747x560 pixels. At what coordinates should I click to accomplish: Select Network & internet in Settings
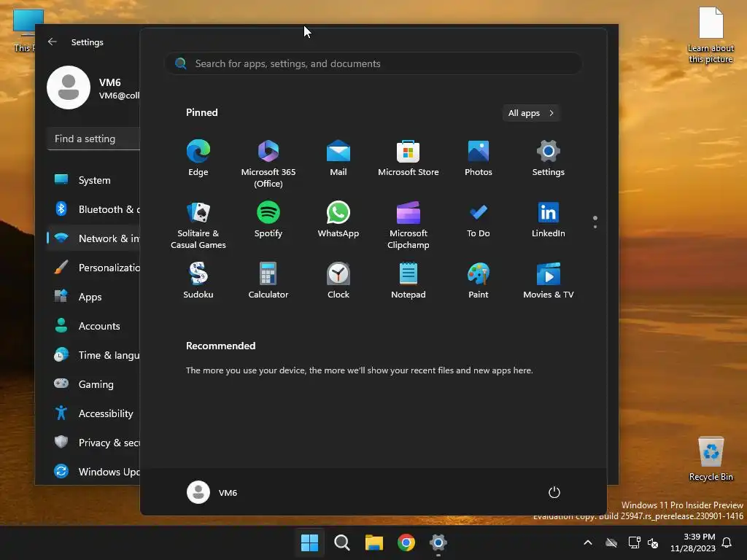pyautogui.click(x=93, y=238)
